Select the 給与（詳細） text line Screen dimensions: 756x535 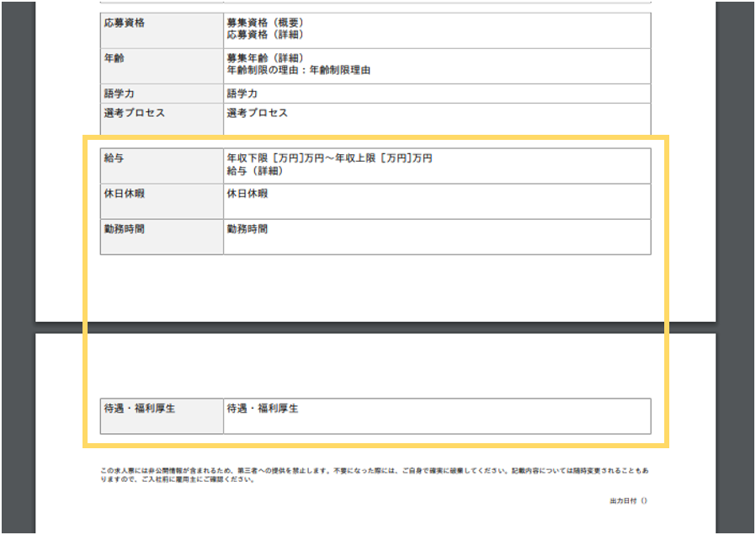click(x=255, y=171)
